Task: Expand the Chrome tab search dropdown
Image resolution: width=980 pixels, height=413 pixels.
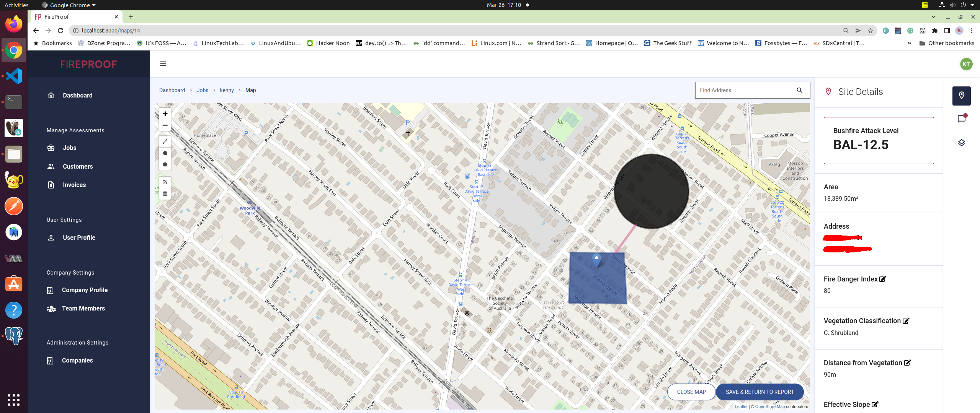Action: 933,17
